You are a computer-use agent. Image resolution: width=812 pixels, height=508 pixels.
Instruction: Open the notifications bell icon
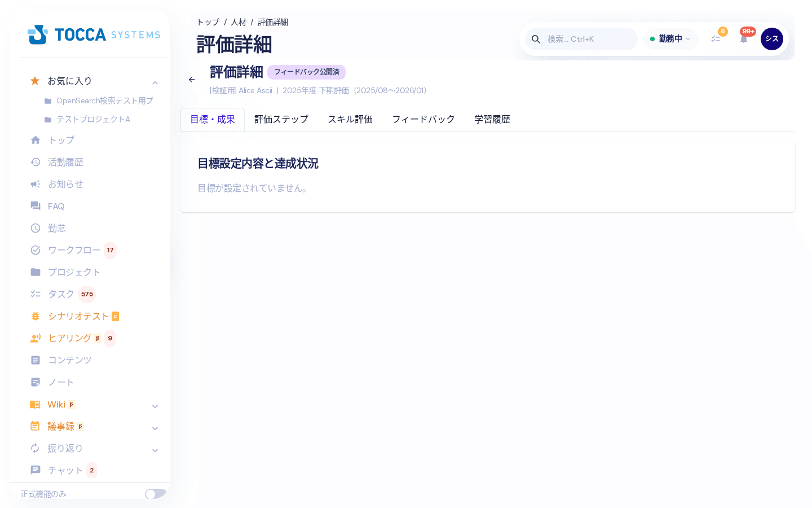[x=744, y=39]
